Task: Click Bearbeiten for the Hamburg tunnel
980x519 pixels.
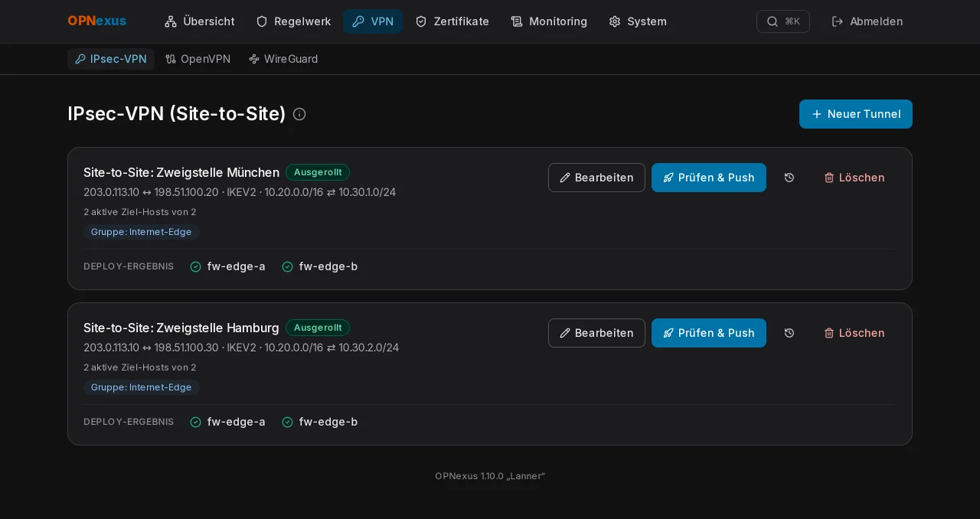Action: 596,333
